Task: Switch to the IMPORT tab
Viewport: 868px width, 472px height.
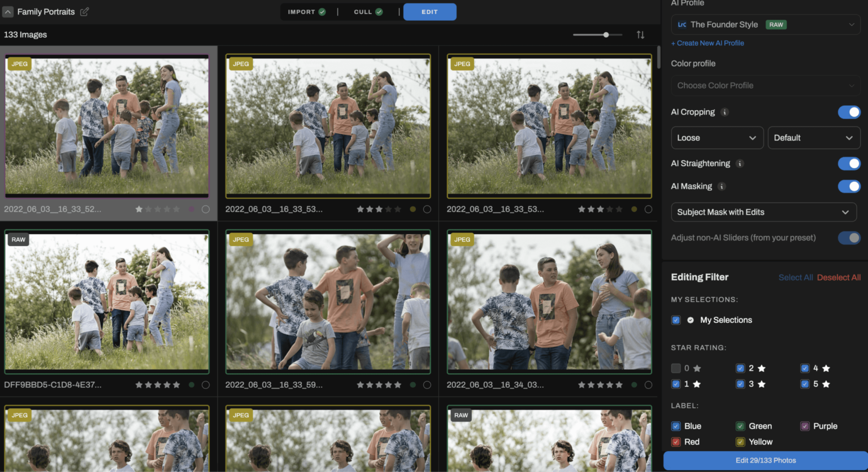Action: 307,11
